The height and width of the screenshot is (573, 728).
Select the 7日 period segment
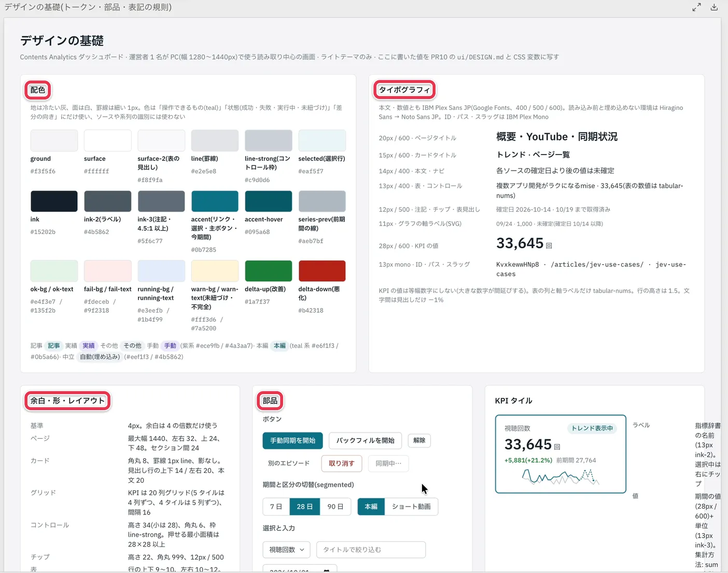[276, 507]
